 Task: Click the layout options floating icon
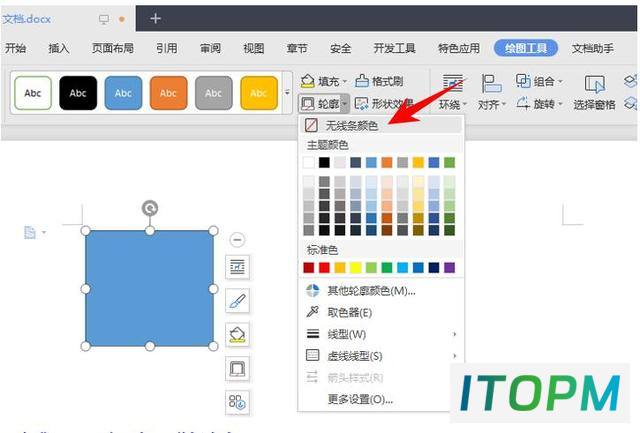click(x=238, y=267)
